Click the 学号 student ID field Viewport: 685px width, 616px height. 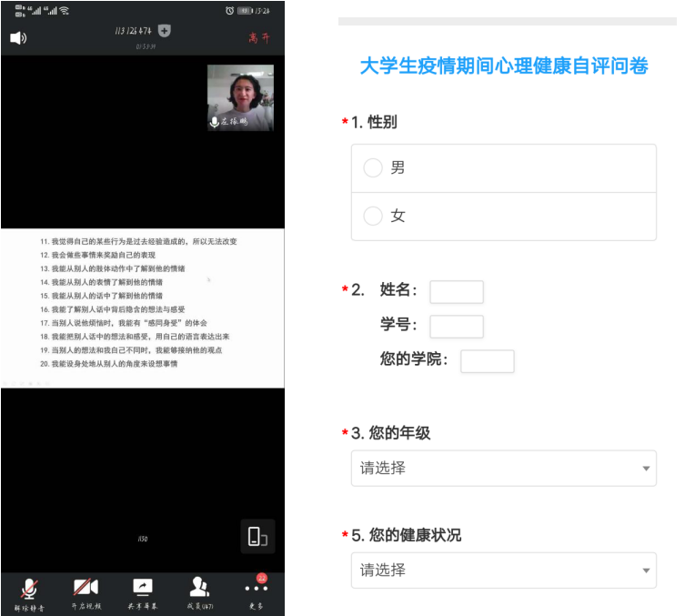tap(456, 327)
